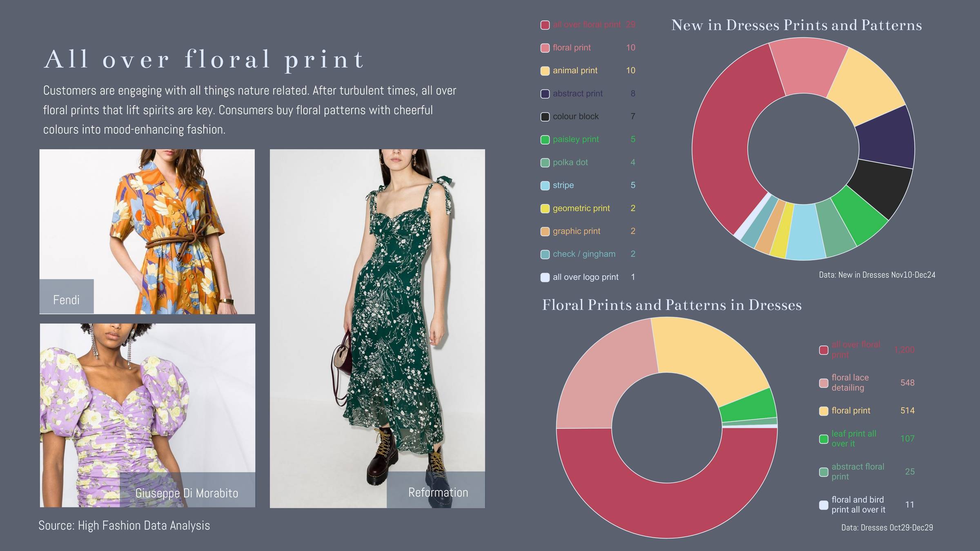The width and height of the screenshot is (980, 551).
Task: Select the colour block legend label
Action: tap(575, 116)
